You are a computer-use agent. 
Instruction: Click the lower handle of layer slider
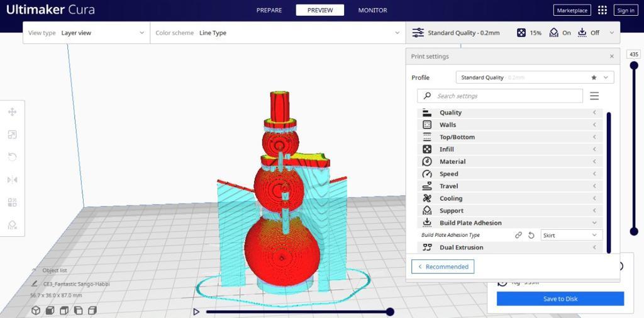pyautogui.click(x=634, y=231)
